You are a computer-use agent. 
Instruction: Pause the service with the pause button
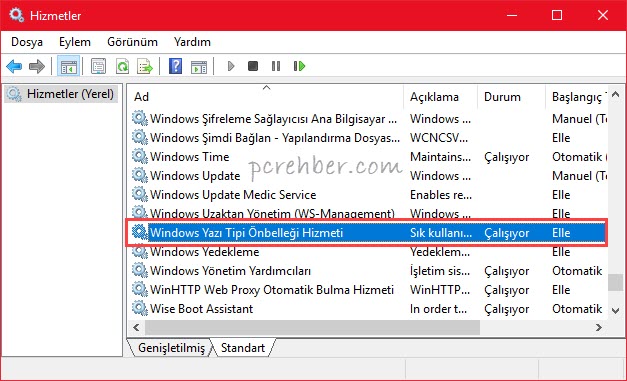coord(276,66)
